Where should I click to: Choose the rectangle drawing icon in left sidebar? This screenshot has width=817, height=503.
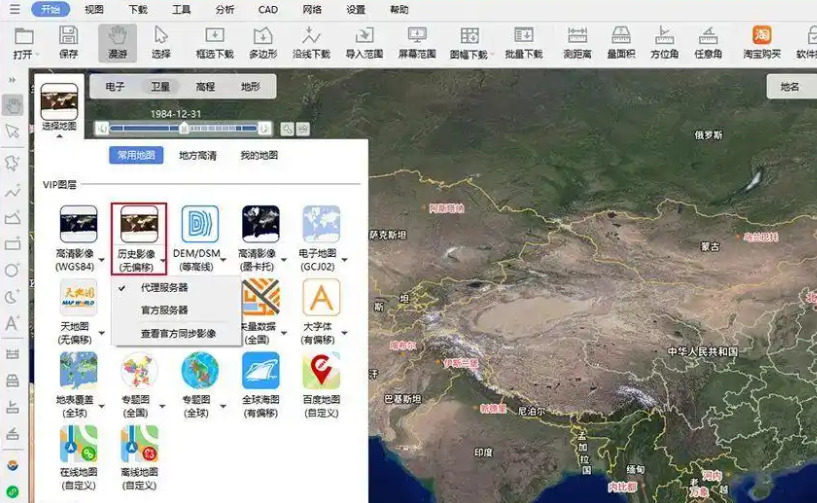(13, 243)
